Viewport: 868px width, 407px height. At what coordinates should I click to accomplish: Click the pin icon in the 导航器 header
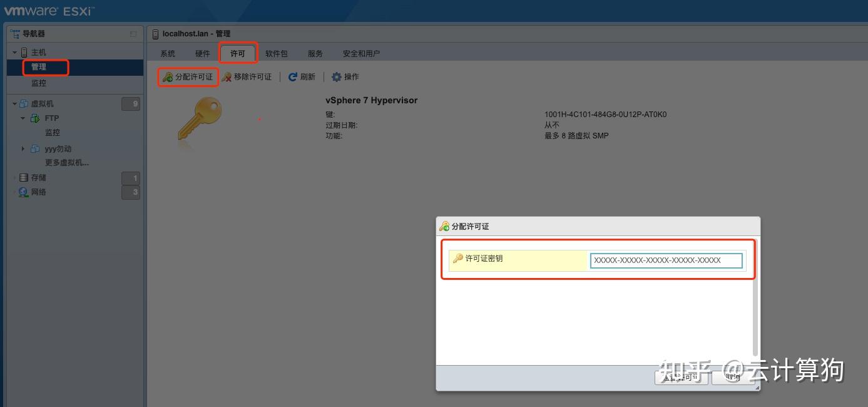pyautogui.click(x=131, y=34)
